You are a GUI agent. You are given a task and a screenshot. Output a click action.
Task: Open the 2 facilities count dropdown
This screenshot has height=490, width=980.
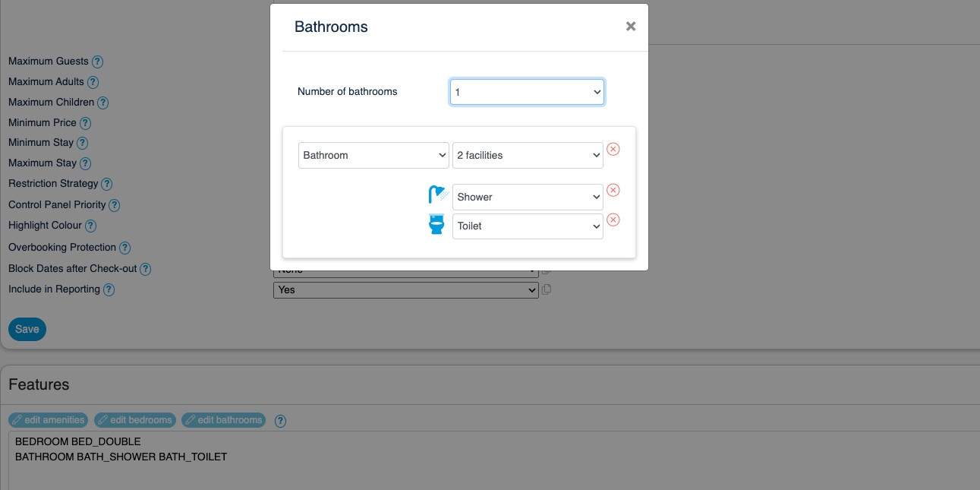[x=528, y=156]
